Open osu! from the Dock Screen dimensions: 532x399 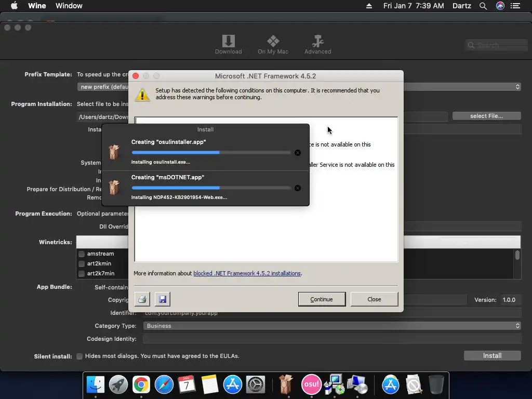click(311, 384)
